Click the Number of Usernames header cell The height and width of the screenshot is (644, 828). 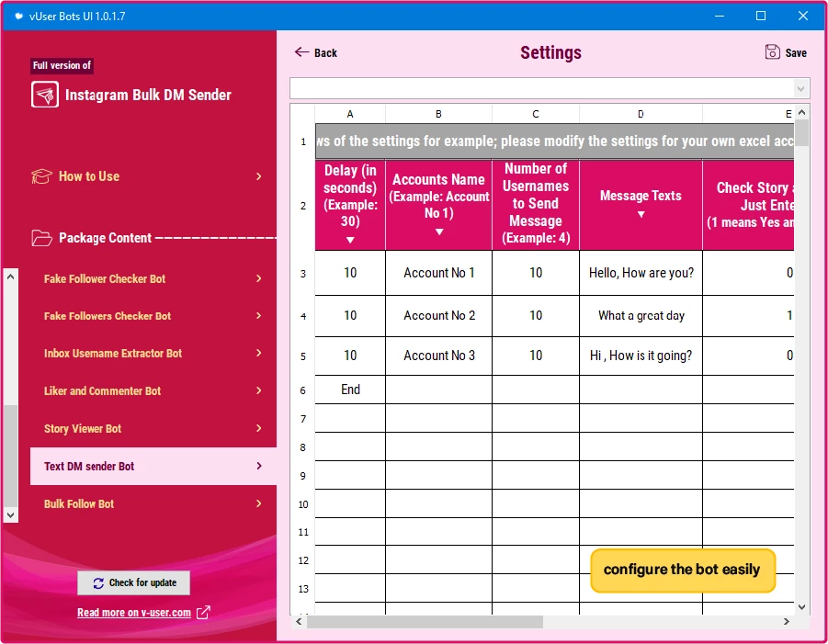(536, 204)
